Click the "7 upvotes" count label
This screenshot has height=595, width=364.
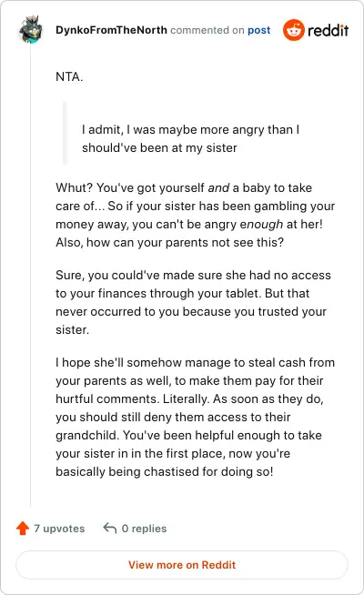59,529
